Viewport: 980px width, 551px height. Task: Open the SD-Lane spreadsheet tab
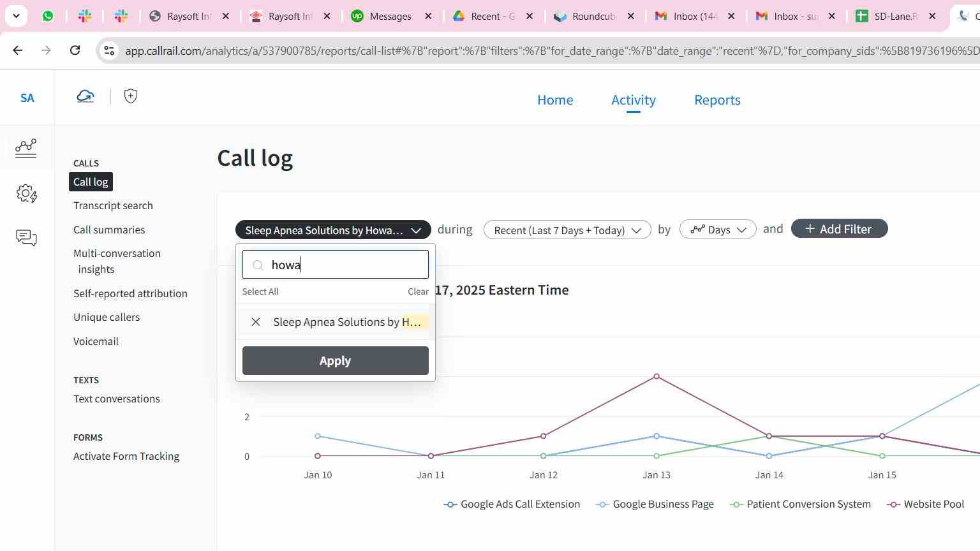pos(888,16)
